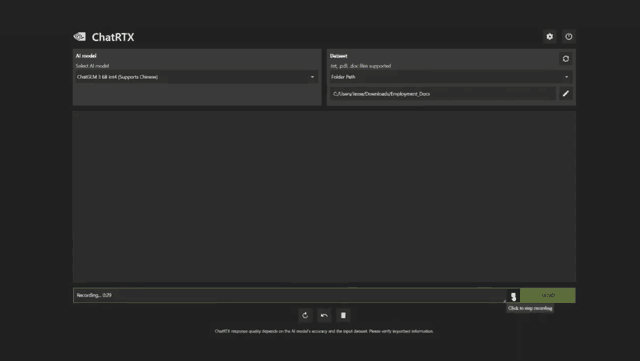The image size is (640, 361).
Task: Click the NVIDIA logo beside ChatRTX
Action: tap(80, 37)
